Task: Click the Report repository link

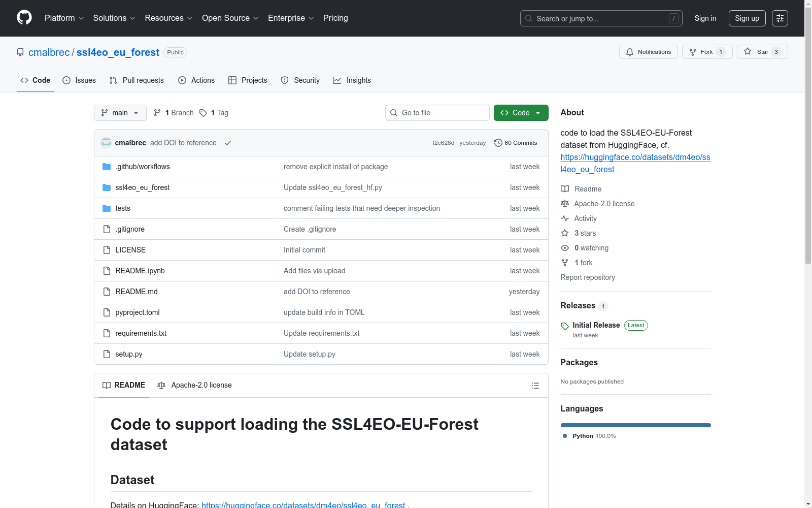Action: click(588, 277)
